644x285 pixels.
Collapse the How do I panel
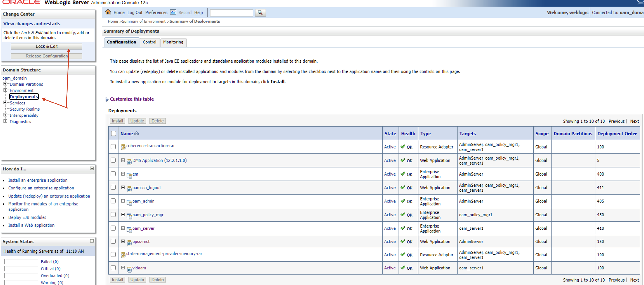(92, 169)
